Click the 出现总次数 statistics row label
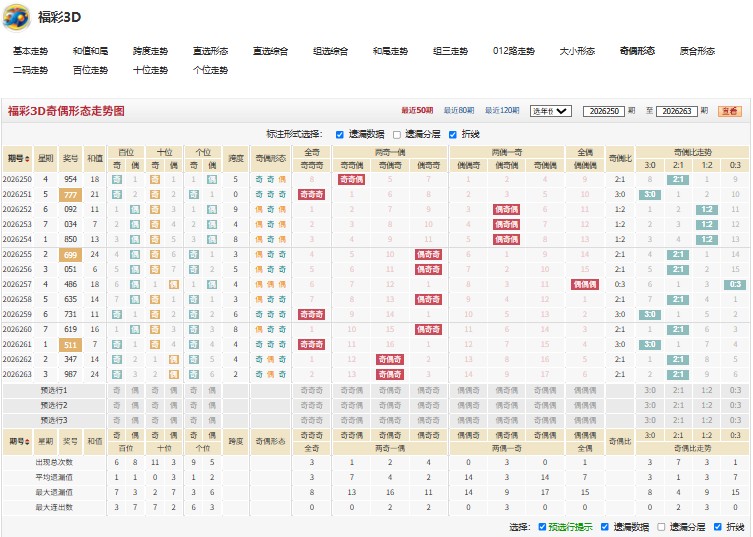 tap(54, 462)
